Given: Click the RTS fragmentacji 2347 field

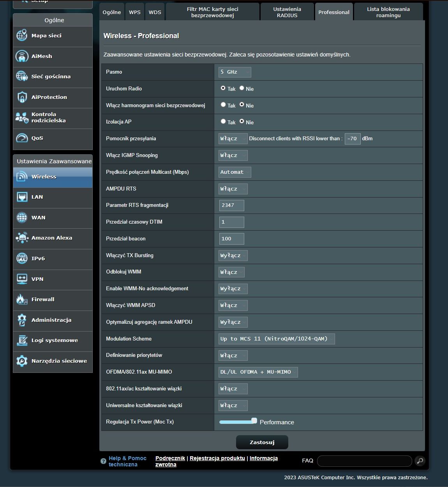Looking at the screenshot, I should coord(232,205).
